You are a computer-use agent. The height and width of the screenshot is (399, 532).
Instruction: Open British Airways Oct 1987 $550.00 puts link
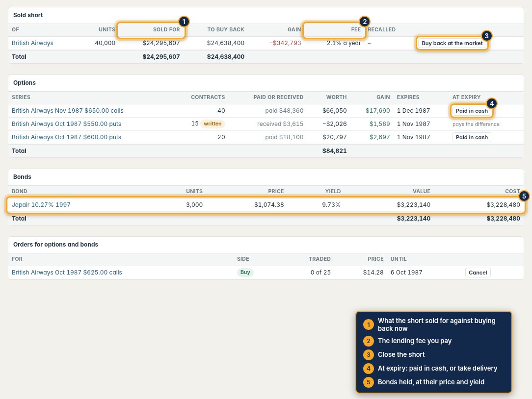[x=67, y=124]
